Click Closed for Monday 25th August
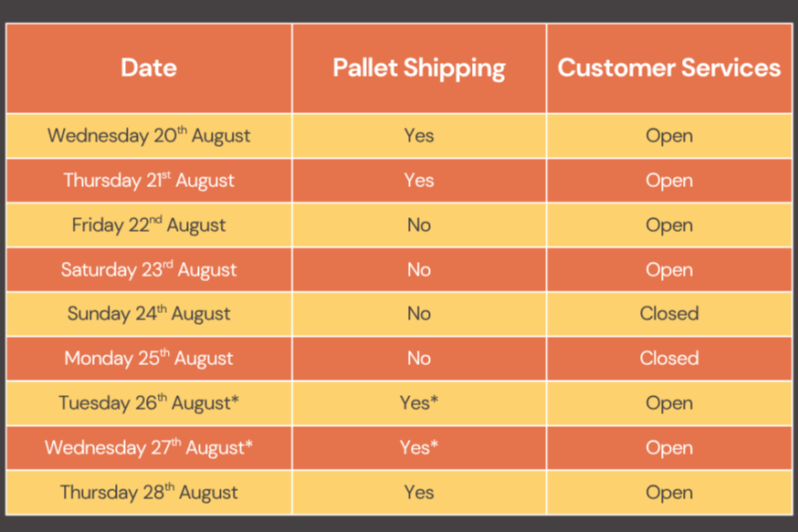Image resolution: width=798 pixels, height=532 pixels. point(668,359)
